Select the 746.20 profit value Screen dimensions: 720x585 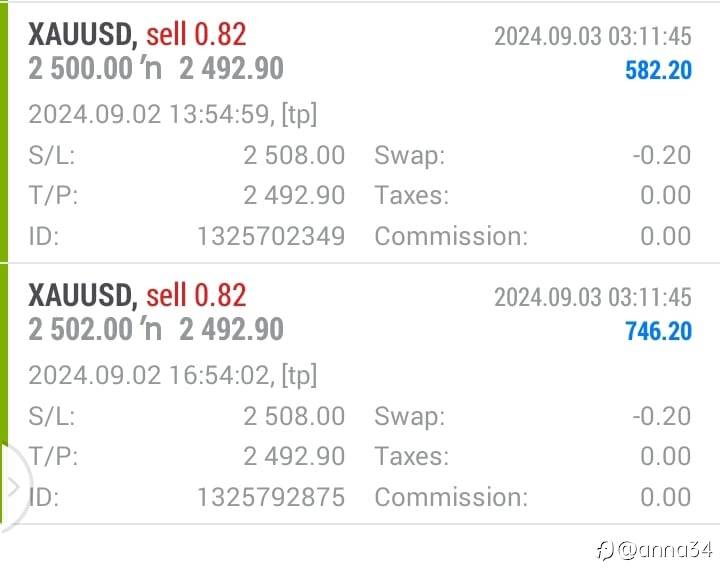[658, 331]
